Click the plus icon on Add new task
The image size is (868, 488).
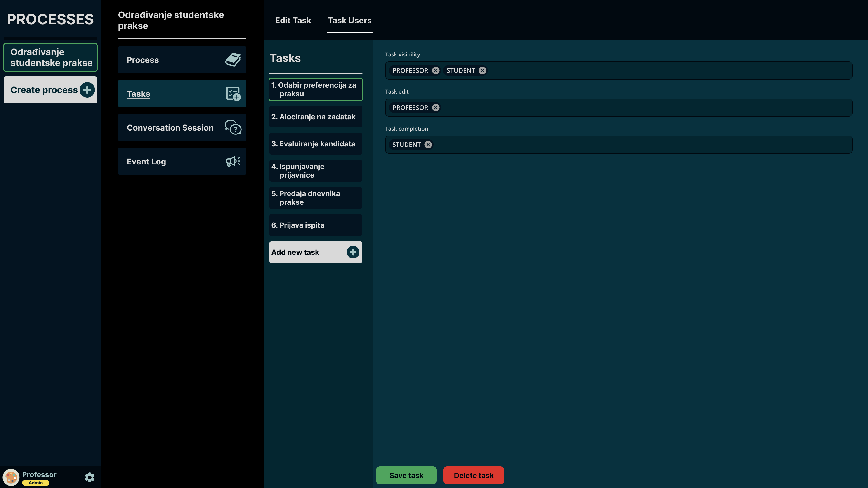pos(353,252)
